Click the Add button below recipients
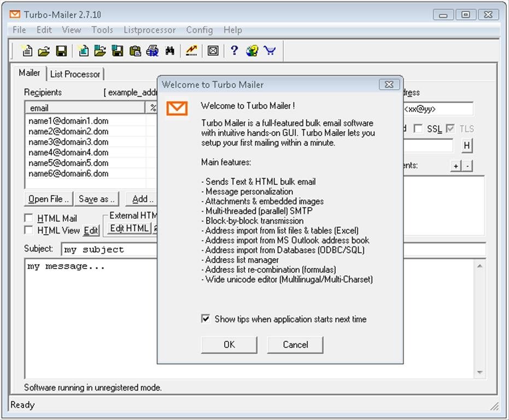The image size is (509, 420). 141,199
